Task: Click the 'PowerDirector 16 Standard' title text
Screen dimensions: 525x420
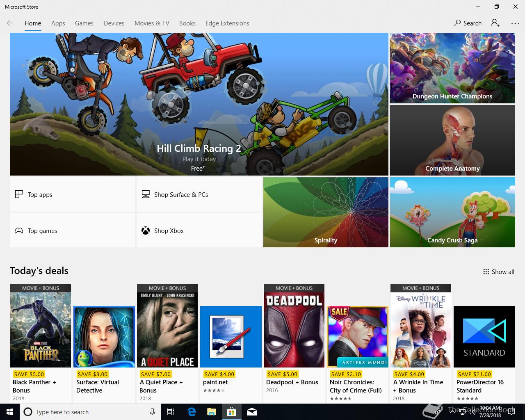Action: click(480, 386)
